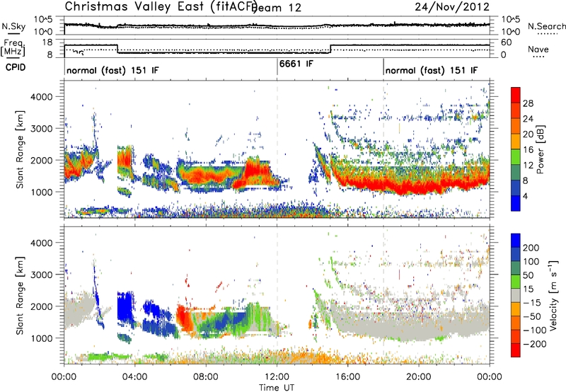The height and width of the screenshot is (392, 566).
Task: Click the '08:00' time axis label
Action: tap(206, 377)
